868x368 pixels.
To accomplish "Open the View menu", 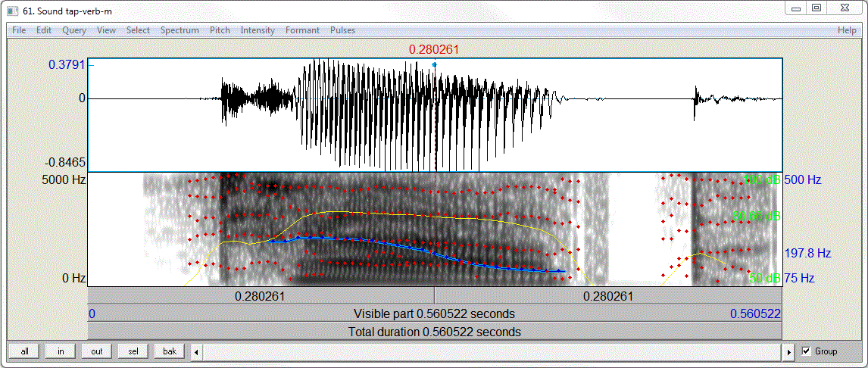I will [x=106, y=30].
